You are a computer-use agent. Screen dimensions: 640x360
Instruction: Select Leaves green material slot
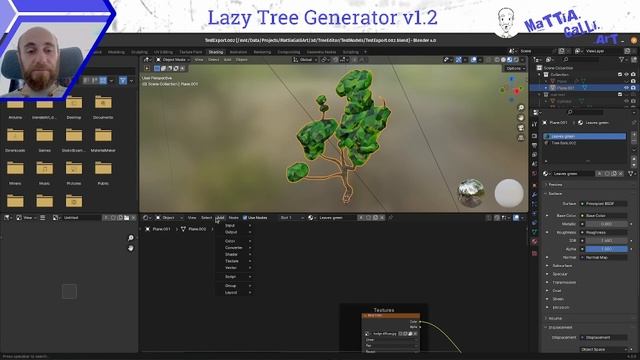(x=584, y=136)
